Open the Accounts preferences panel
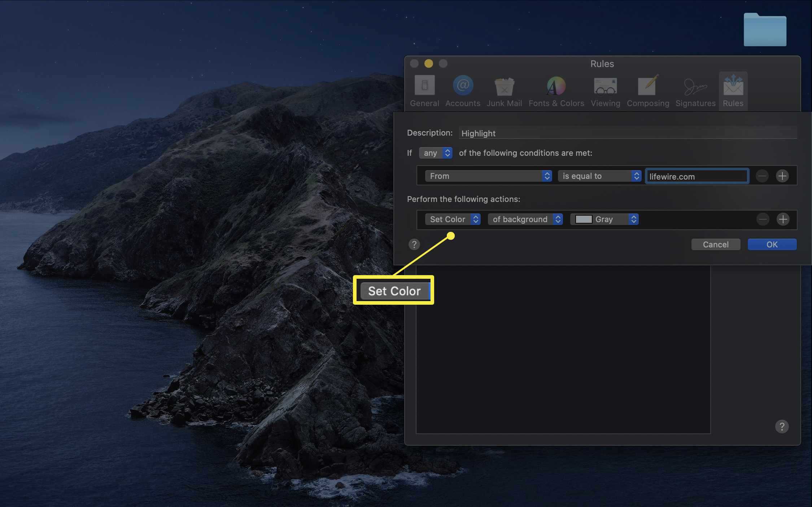 click(x=462, y=91)
